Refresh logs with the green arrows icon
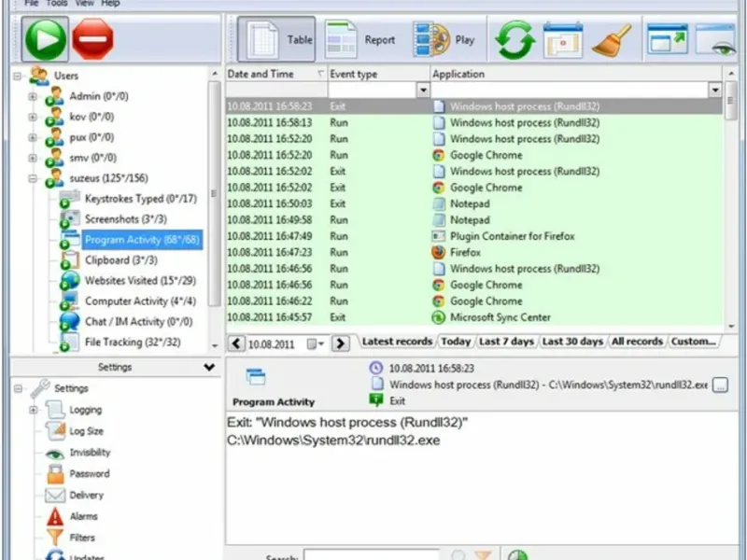The image size is (747, 560). (x=514, y=40)
